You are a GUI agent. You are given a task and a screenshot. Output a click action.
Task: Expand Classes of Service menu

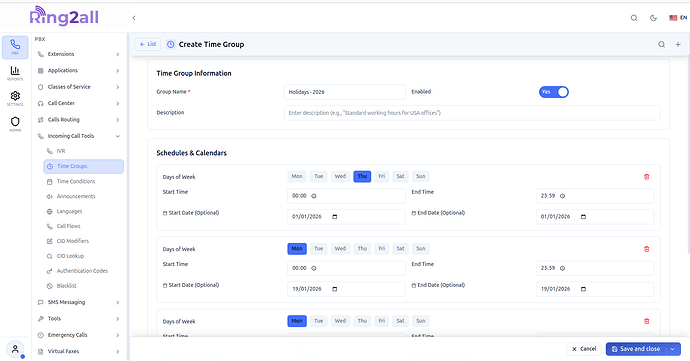point(79,87)
